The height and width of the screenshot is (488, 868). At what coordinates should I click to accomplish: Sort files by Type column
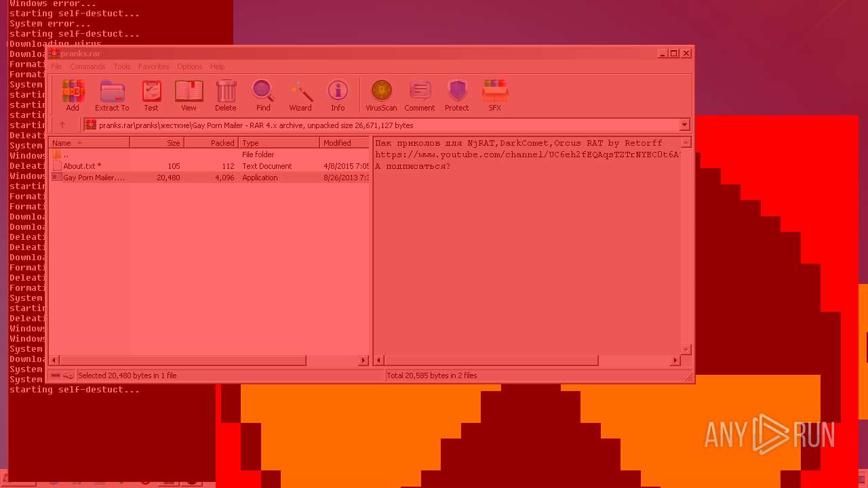point(279,143)
